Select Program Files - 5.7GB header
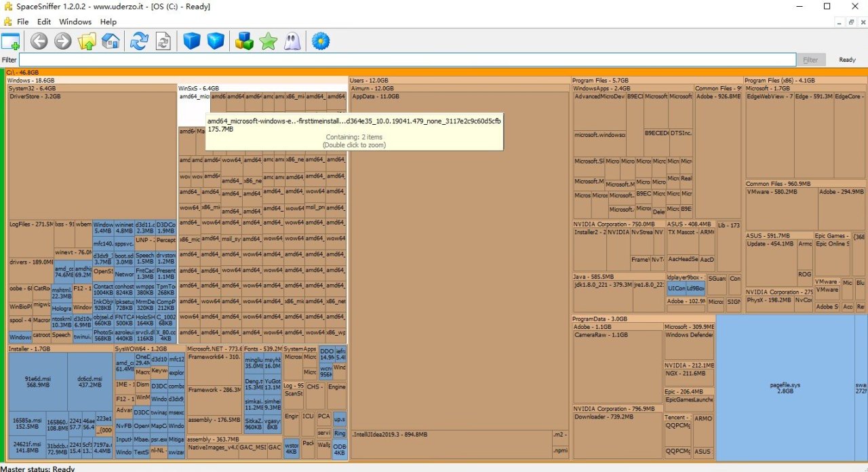Image resolution: width=868 pixels, height=472 pixels. click(x=657, y=80)
